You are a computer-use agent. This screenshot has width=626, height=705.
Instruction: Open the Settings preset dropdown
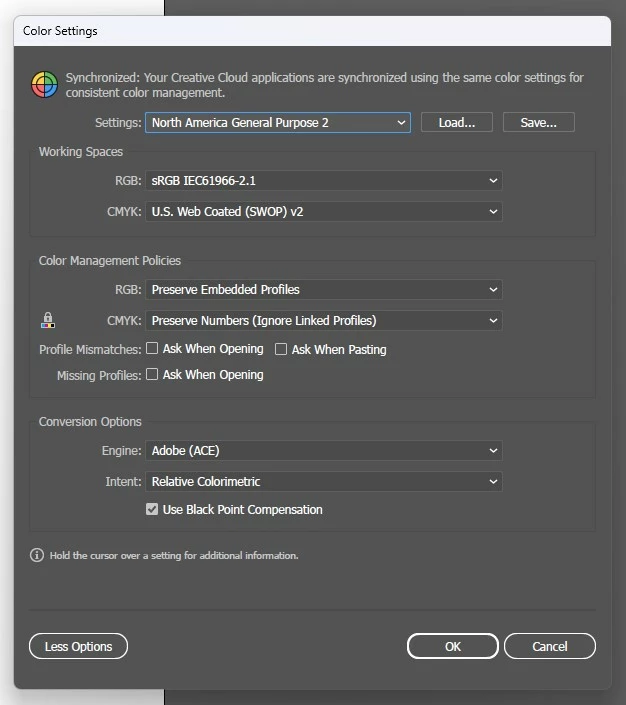coord(278,122)
